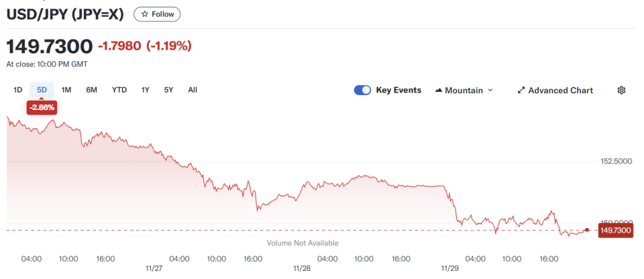
Task: Click the -2.86% change badge
Action: (x=42, y=107)
